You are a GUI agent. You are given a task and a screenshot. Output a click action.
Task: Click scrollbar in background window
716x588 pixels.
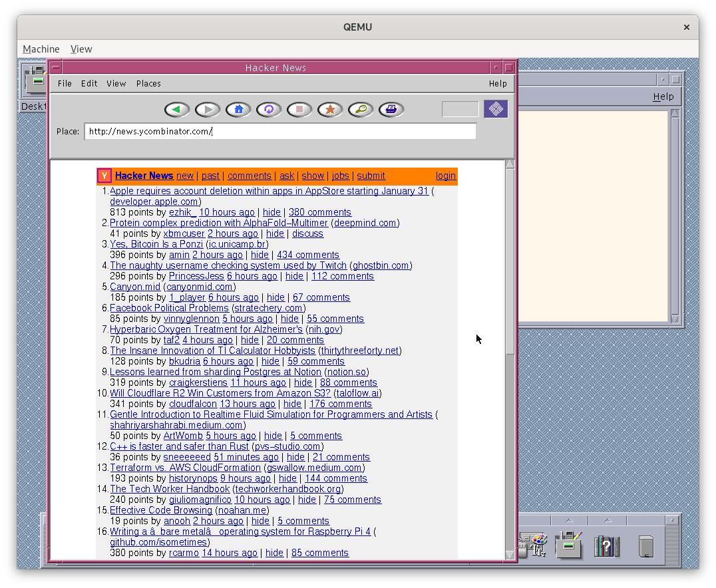[x=675, y=216]
